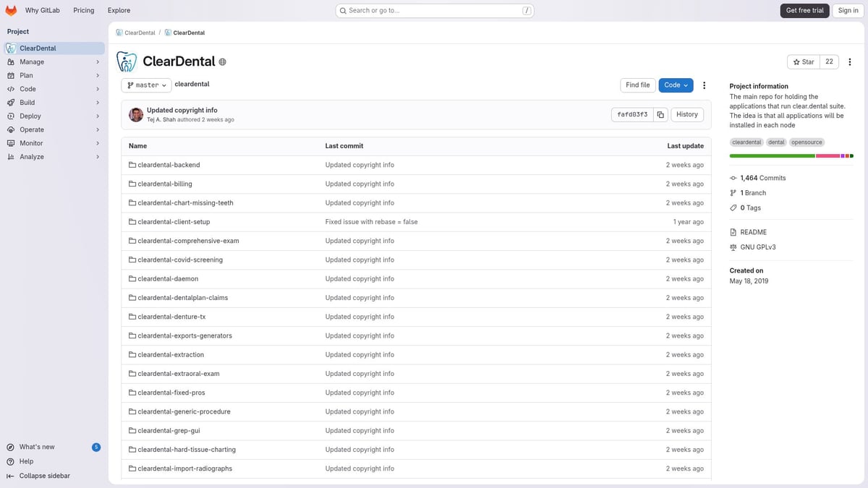Open the vertical ellipsis actions menu

(704, 85)
